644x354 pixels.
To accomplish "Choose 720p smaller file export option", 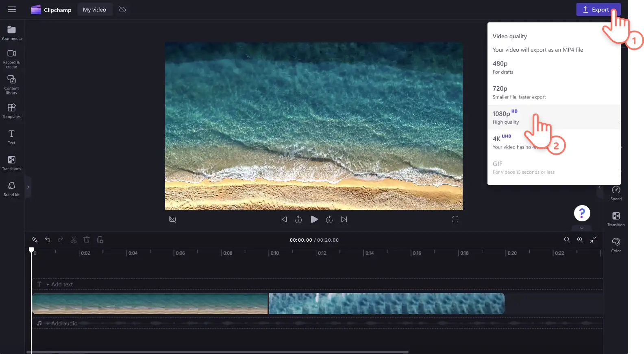I will coord(554,92).
